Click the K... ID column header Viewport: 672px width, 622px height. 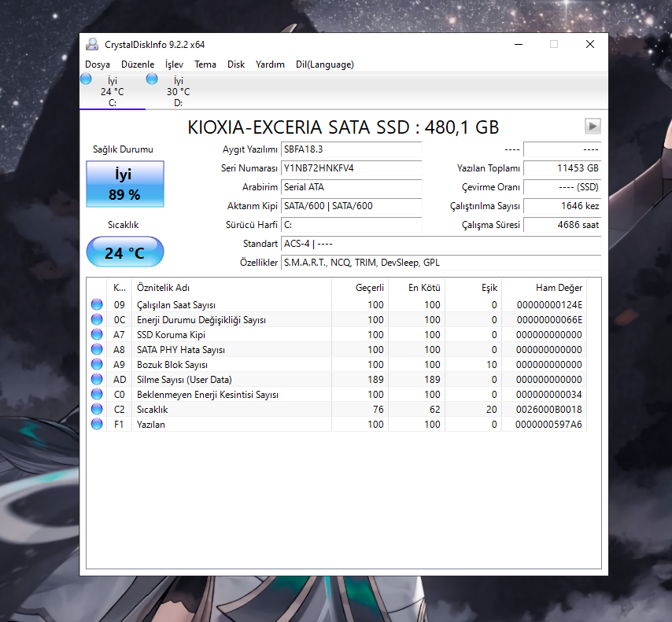[119, 288]
